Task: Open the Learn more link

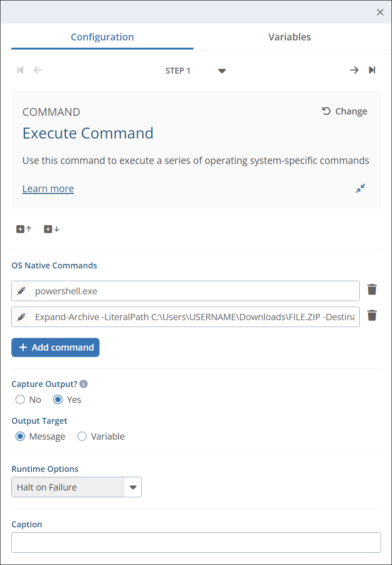Action: [x=48, y=188]
